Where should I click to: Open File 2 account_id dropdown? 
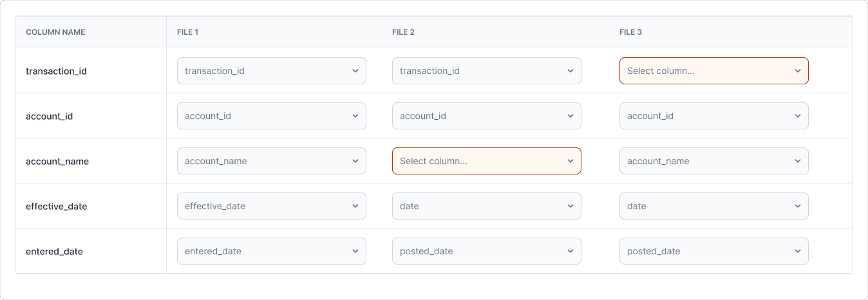(x=486, y=116)
